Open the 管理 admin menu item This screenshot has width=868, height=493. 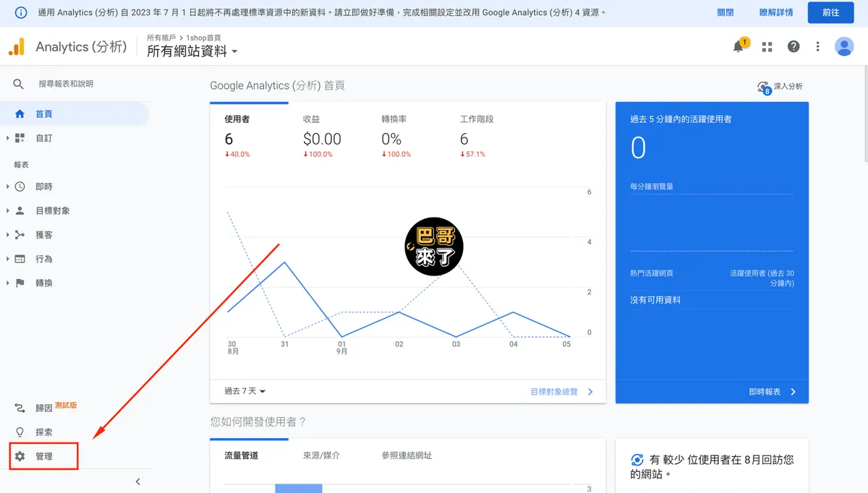pyautogui.click(x=44, y=457)
